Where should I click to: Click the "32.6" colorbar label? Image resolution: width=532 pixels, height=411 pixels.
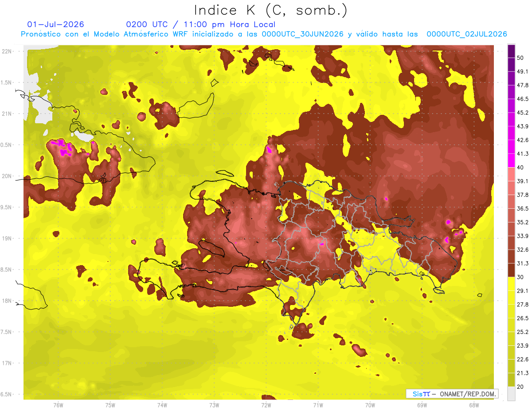[523, 250]
